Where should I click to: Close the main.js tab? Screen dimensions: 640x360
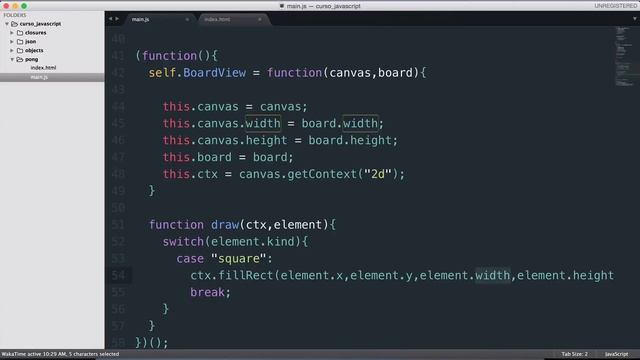pos(187,20)
